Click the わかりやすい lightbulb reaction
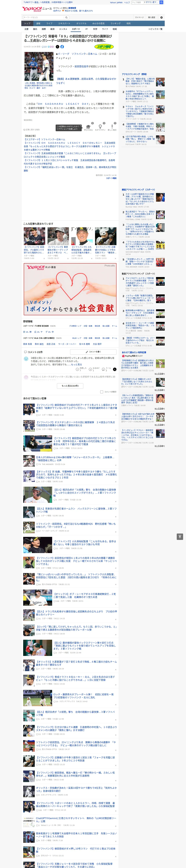Image resolution: width=186 pixels, height=868 pixels. click(x=100, y=127)
